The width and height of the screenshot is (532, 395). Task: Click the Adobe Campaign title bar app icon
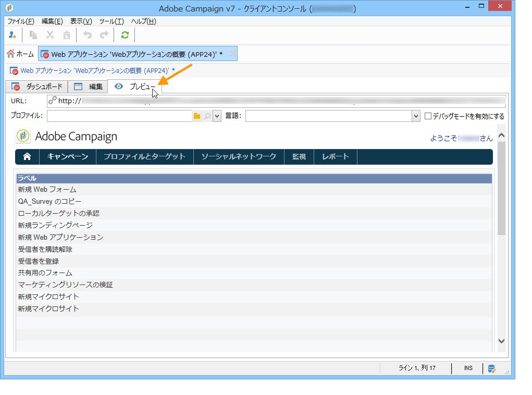(x=9, y=7)
